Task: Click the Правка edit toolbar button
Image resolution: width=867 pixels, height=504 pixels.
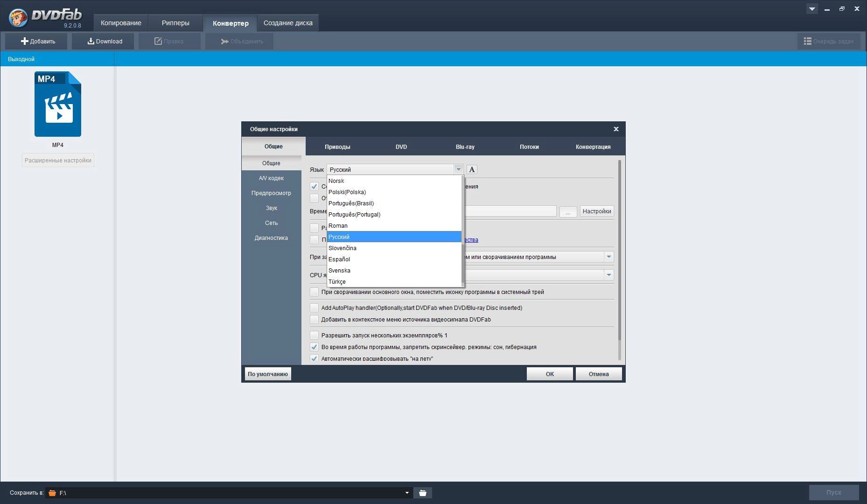Action: (x=170, y=41)
